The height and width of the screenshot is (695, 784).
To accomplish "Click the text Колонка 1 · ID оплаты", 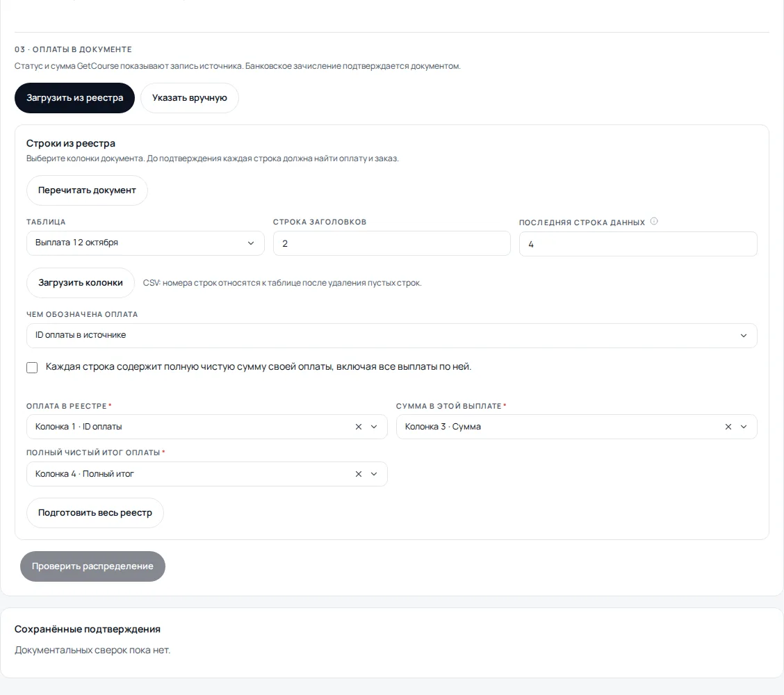I will tap(79, 427).
